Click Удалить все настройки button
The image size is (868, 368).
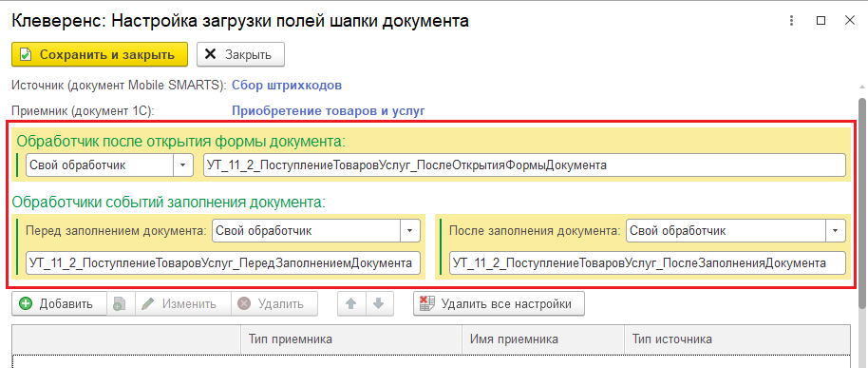[x=499, y=303]
